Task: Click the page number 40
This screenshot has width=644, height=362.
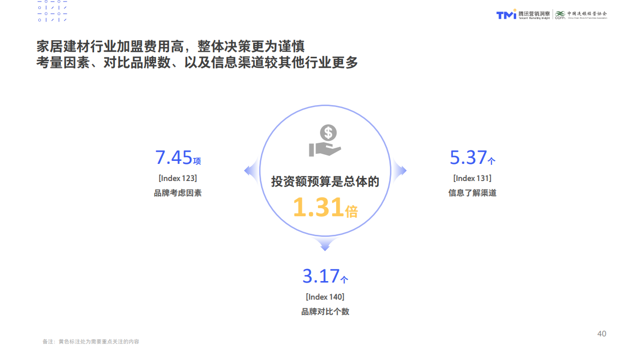Action: [601, 334]
